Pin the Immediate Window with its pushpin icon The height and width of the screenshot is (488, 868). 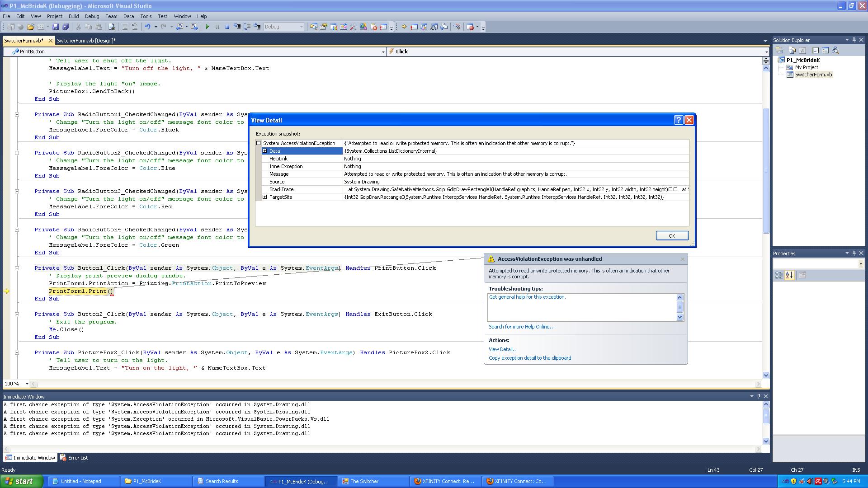[x=759, y=396]
